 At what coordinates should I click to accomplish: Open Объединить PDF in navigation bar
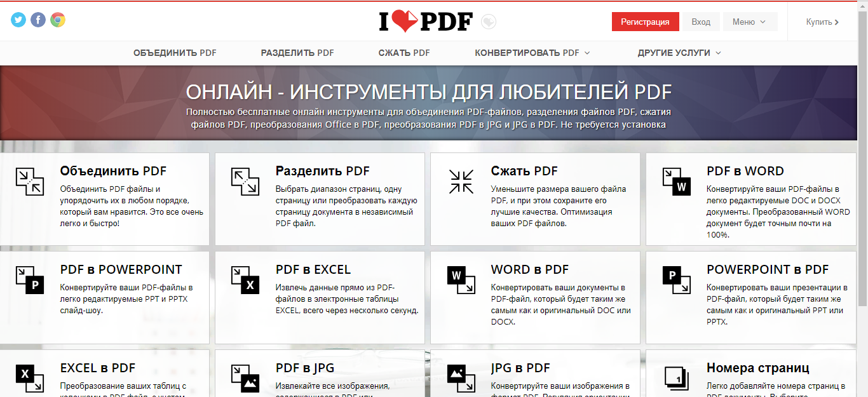tap(175, 53)
